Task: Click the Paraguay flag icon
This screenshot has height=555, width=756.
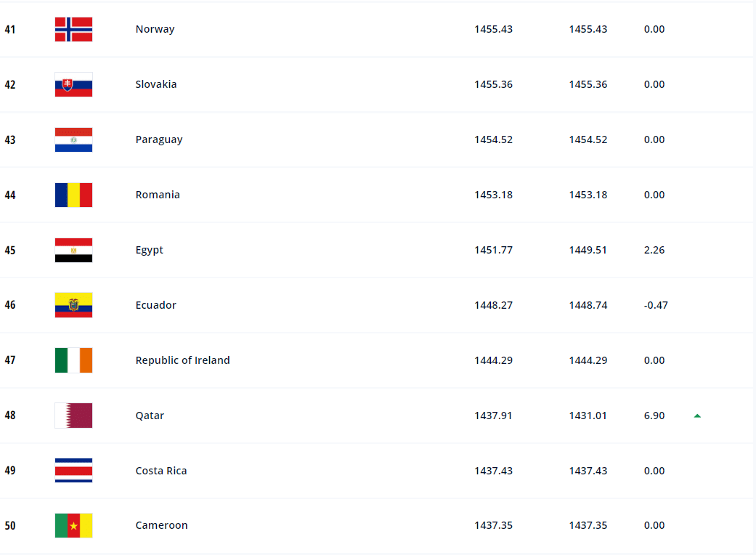Action: point(73,139)
